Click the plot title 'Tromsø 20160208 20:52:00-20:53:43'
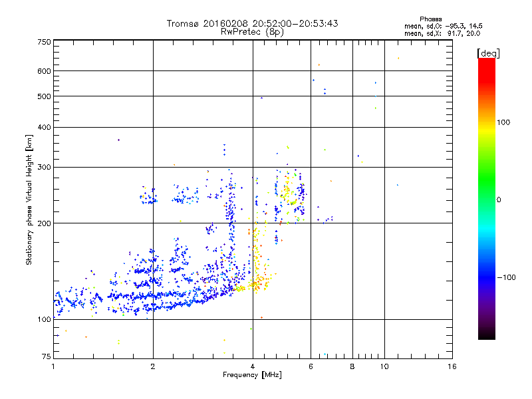This screenshot has width=532, height=399. coord(252,23)
